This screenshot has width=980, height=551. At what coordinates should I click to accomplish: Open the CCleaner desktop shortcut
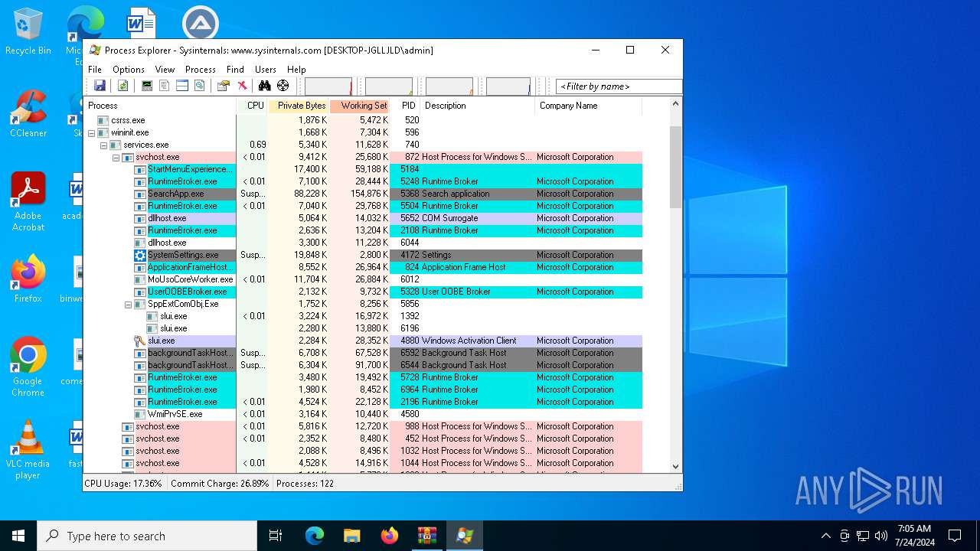28,114
